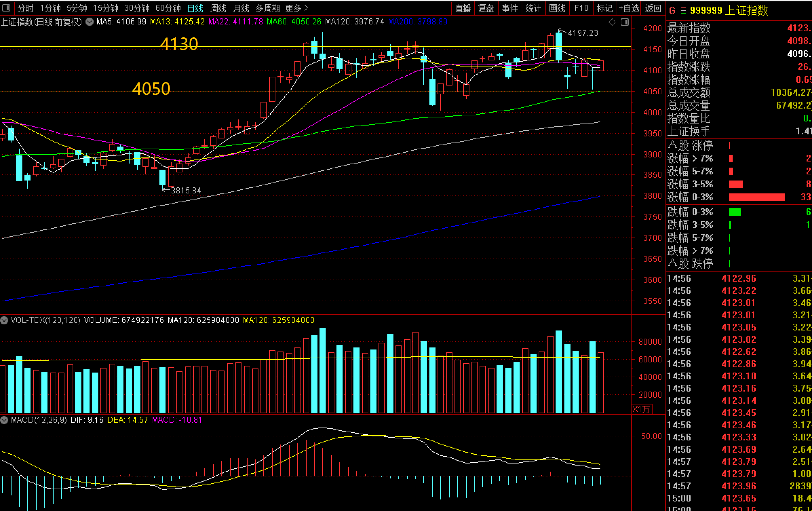Open the 画线 drawing tool
The image size is (812, 511).
pyautogui.click(x=557, y=8)
